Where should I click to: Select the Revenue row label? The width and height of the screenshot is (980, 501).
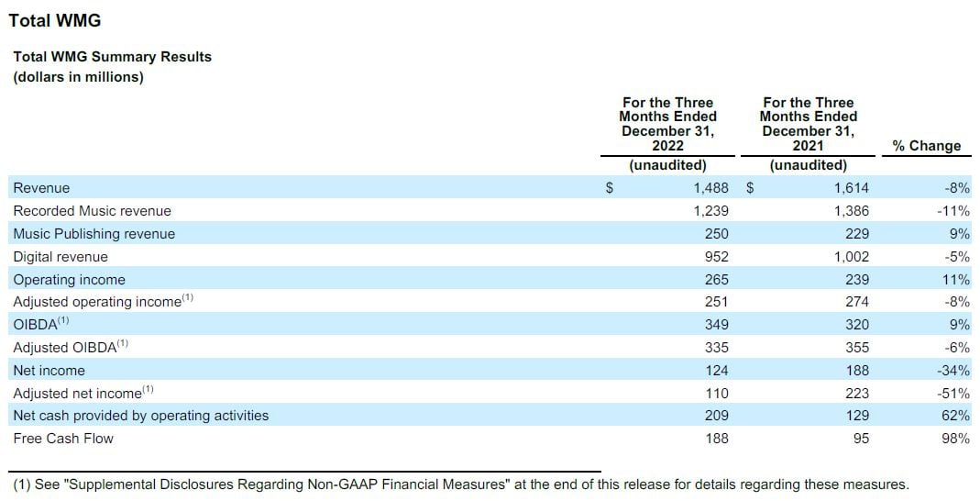[x=41, y=188]
